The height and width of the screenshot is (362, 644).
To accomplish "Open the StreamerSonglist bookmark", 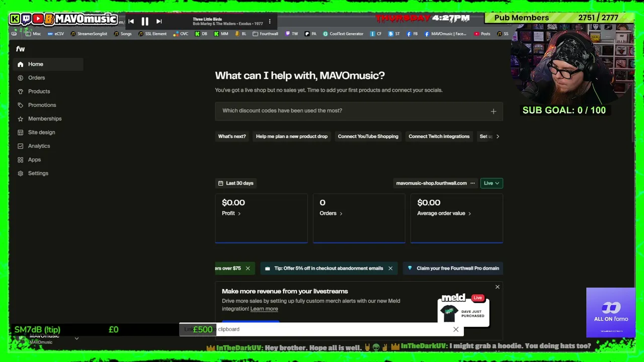I will click(x=89, y=34).
